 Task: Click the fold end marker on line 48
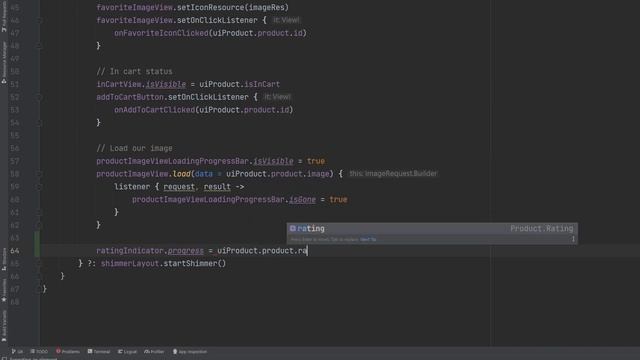40,46
